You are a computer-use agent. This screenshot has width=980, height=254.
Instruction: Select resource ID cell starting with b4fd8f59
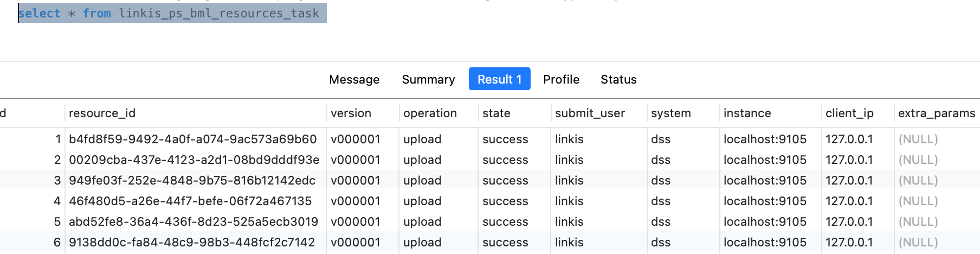click(192, 139)
